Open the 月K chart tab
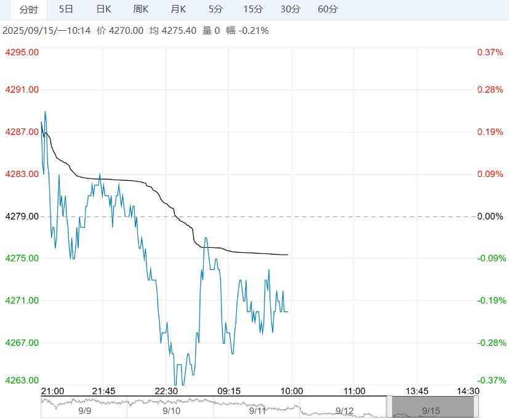The width and height of the screenshot is (509, 420). (178, 9)
